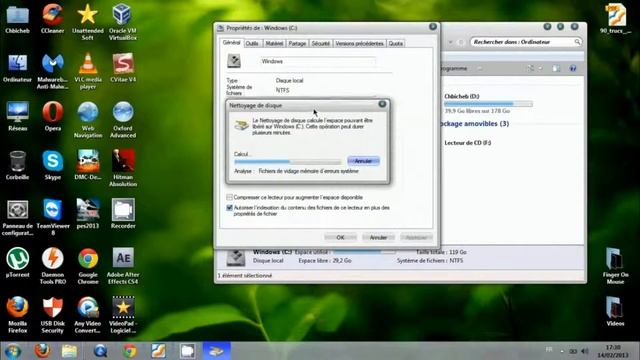The image size is (640, 360).
Task: Launch µTorrent desktop icon
Action: pos(17,262)
